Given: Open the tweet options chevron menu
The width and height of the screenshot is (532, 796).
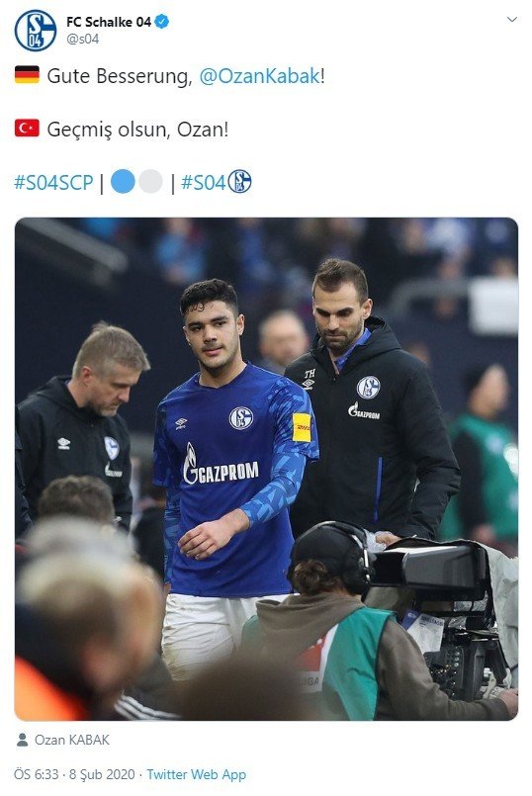Looking at the screenshot, I should pyautogui.click(x=511, y=20).
